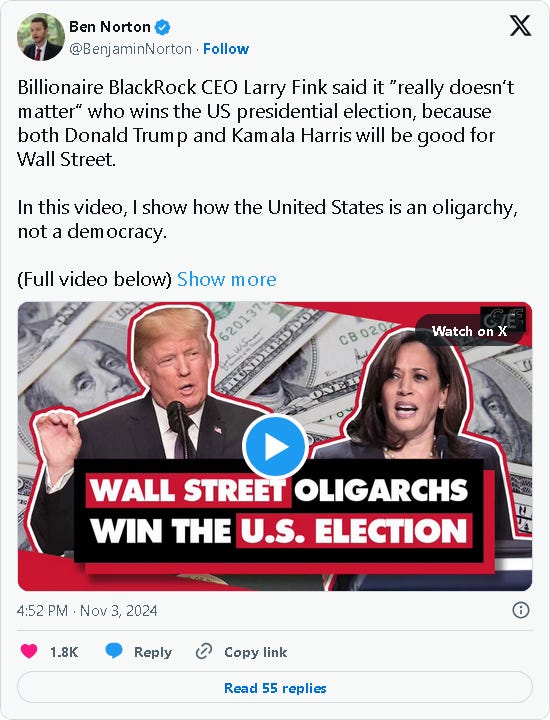Click the Copy link text
This screenshot has width=550, height=720.
point(256,652)
